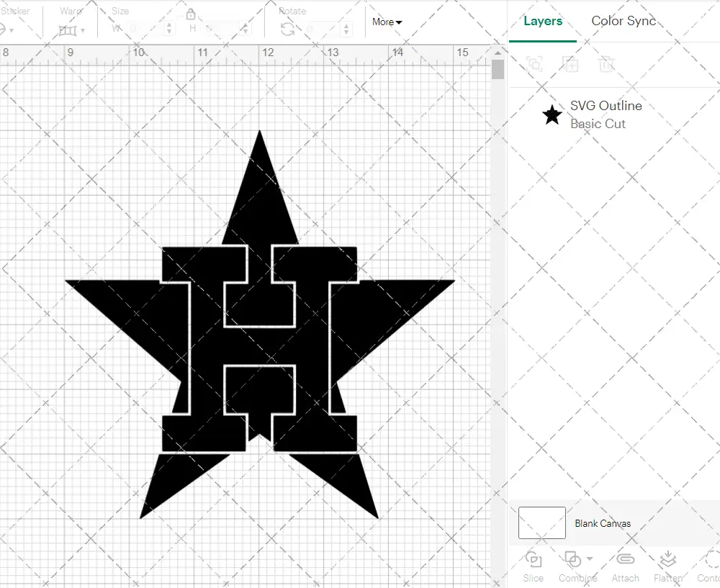Click the group layers icon
Viewport: 720px width, 588px height.
(x=534, y=65)
